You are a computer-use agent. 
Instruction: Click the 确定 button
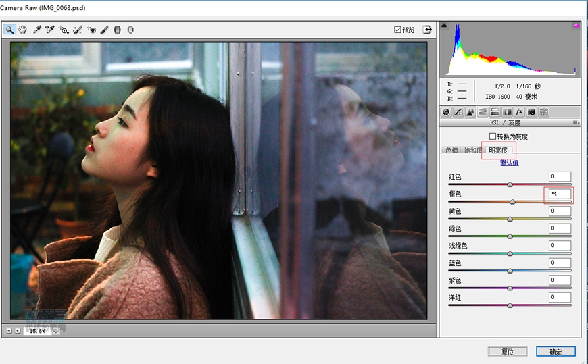pyautogui.click(x=556, y=352)
